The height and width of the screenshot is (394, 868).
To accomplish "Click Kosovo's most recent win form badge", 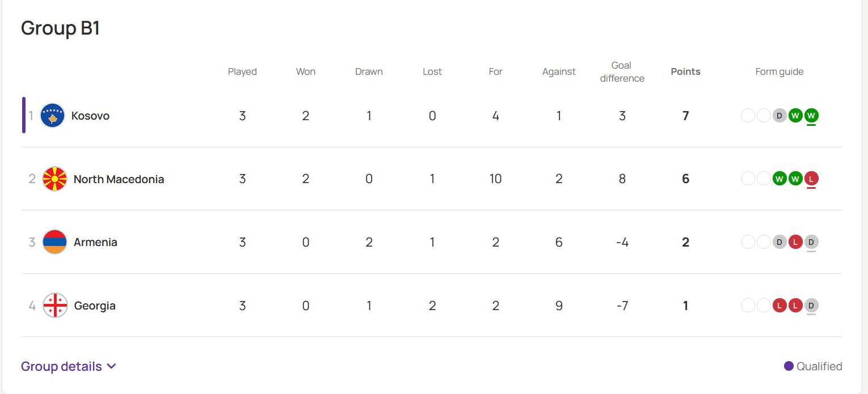I will (811, 116).
